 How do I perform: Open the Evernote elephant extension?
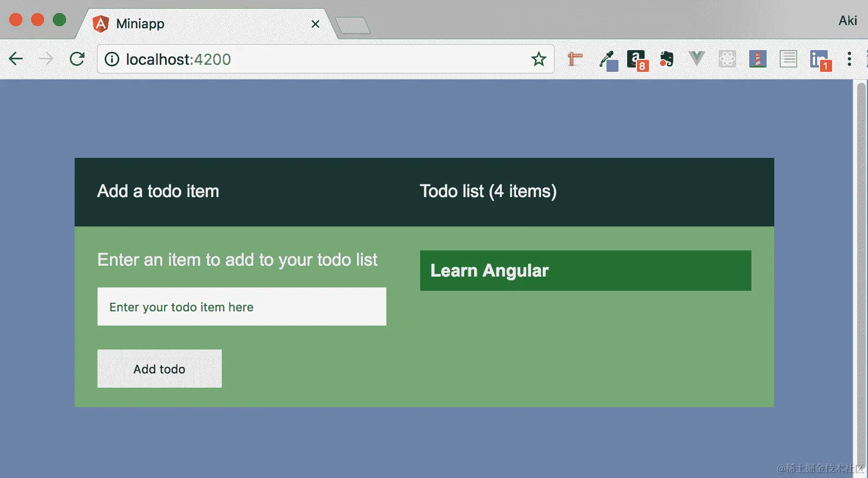[x=666, y=59]
